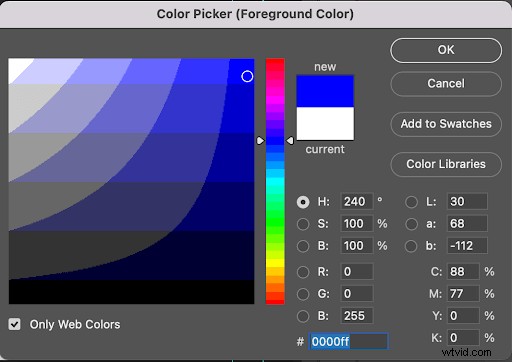Click the Cancel button

coord(446,84)
